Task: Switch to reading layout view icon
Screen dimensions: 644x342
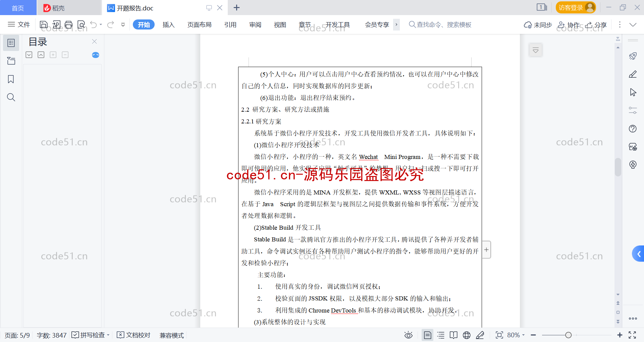Action: tap(453, 335)
